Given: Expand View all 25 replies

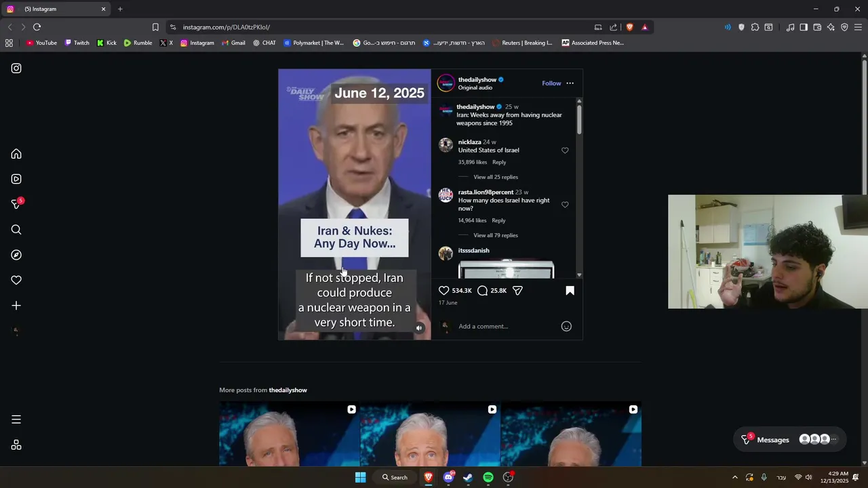Looking at the screenshot, I should (496, 177).
